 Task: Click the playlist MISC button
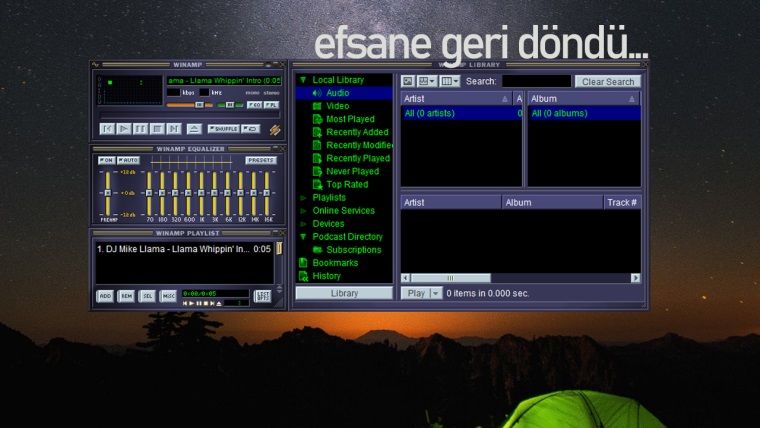[x=168, y=296]
